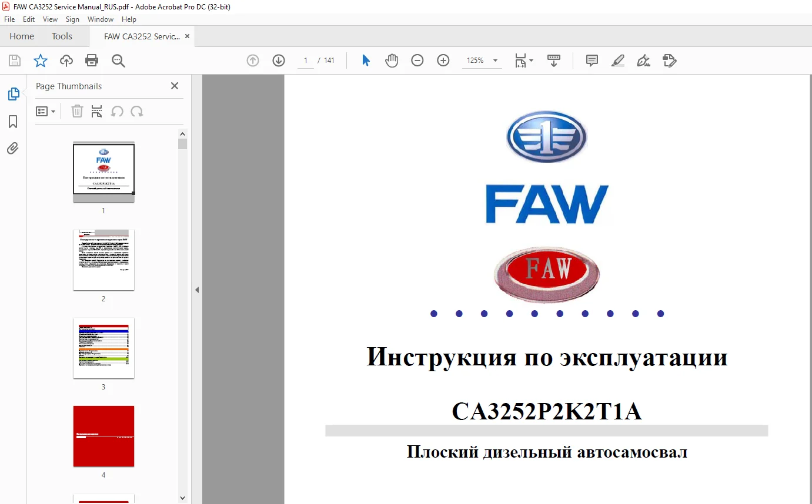Zoom out with the minus icon

pyautogui.click(x=417, y=61)
